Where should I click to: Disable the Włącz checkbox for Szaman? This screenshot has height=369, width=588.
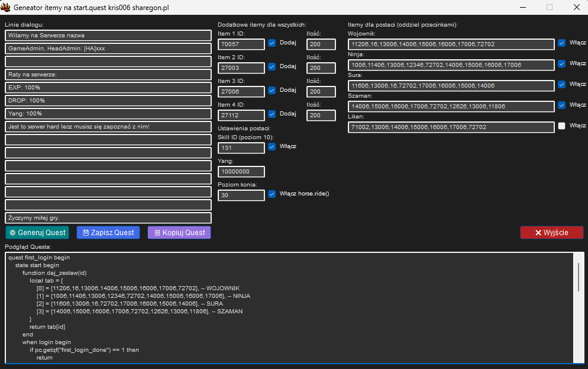tap(562, 105)
